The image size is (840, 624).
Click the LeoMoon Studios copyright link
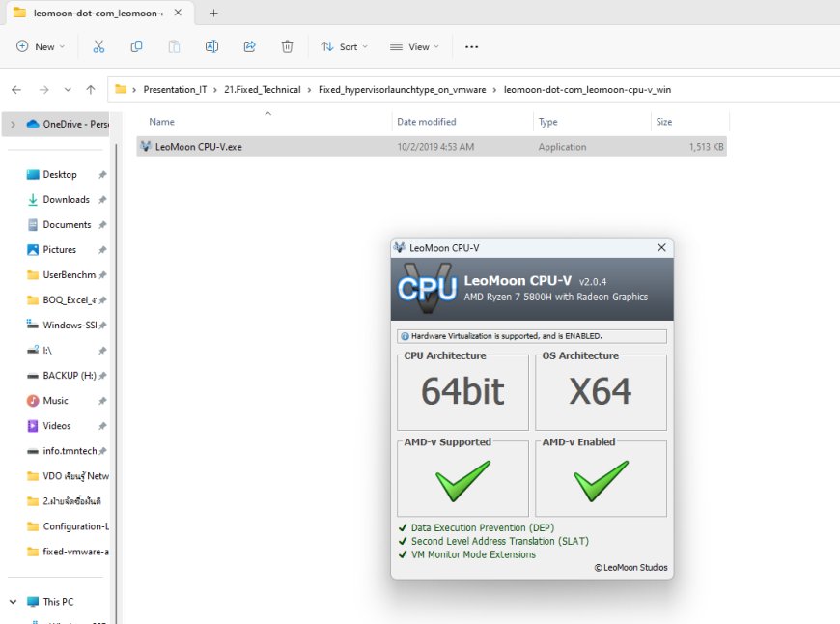(631, 568)
